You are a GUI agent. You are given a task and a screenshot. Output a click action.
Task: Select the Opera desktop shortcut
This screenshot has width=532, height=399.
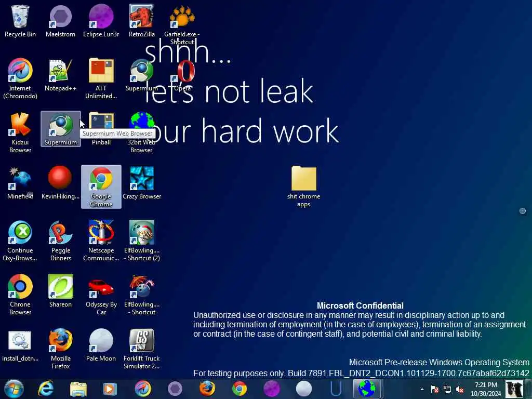[183, 75]
